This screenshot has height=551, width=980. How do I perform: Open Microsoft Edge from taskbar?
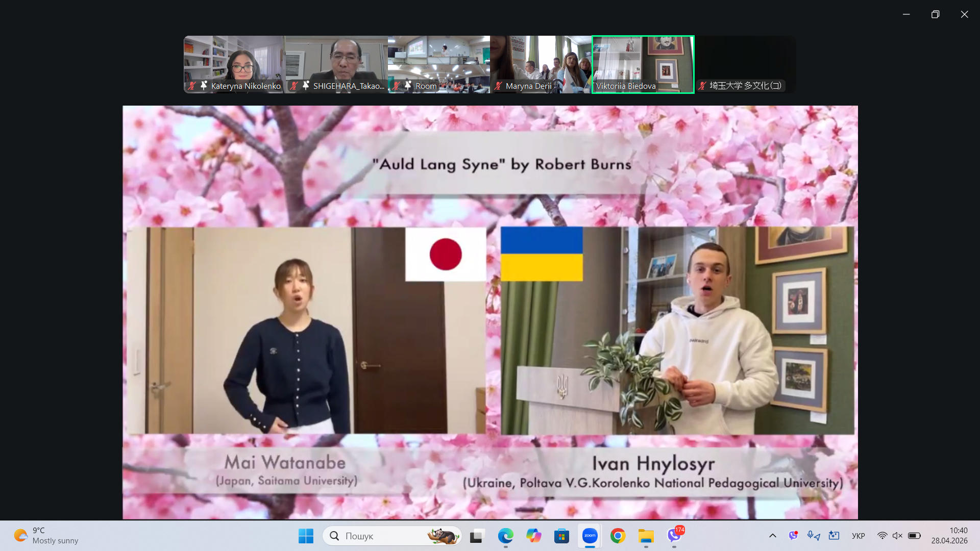pos(505,536)
